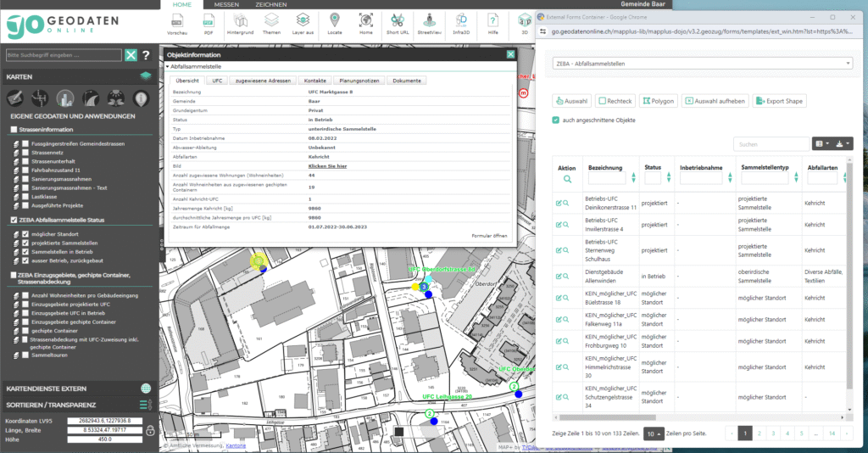Screen dimensions: 868x453
Task: Toggle 'auch angeschnittene Objekte' checkbox
Action: (556, 120)
